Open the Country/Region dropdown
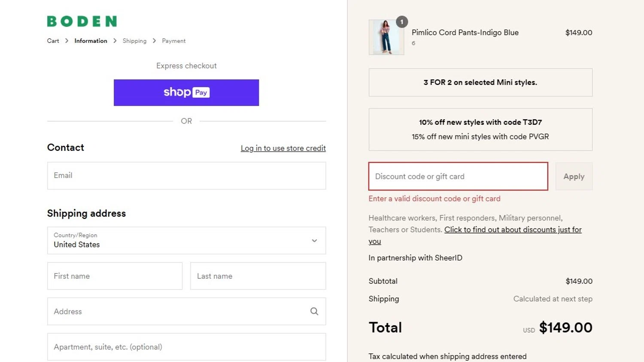Image resolution: width=644 pixels, height=362 pixels. point(186,241)
